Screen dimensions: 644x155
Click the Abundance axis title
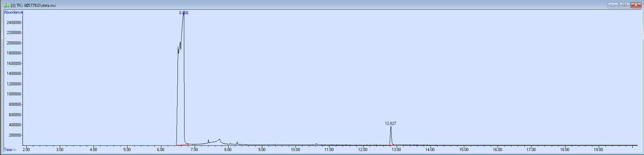(x=13, y=12)
